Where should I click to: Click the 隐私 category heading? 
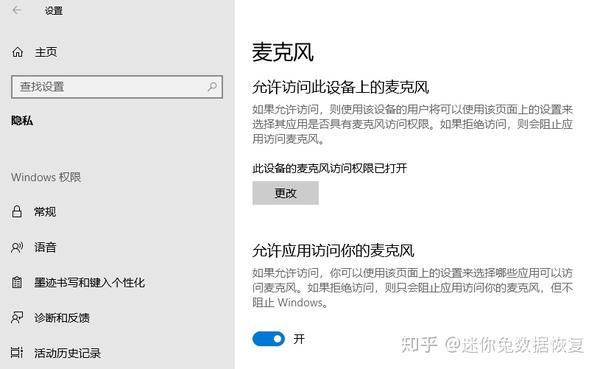(22, 121)
